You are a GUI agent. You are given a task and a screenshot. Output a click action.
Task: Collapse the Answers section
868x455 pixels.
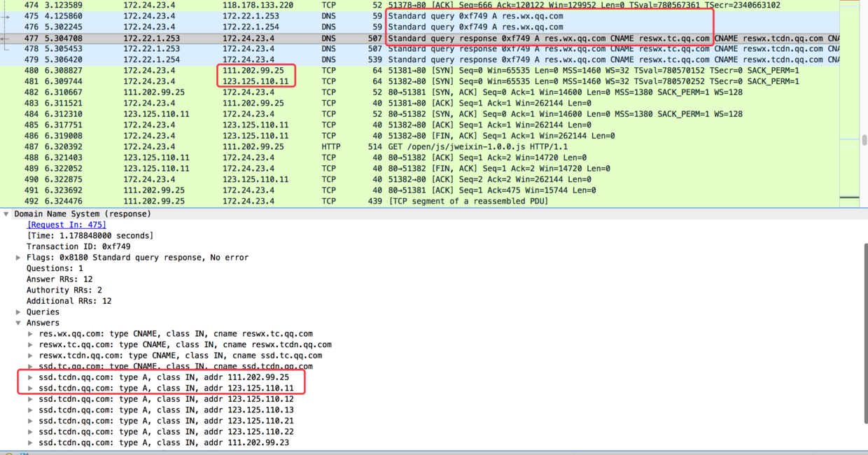point(19,323)
